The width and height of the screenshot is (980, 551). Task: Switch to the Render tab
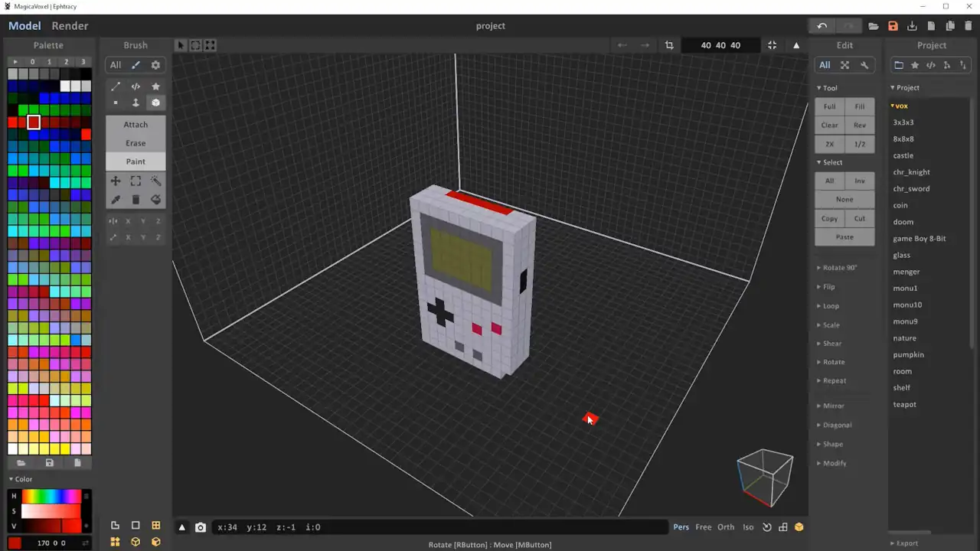coord(70,26)
